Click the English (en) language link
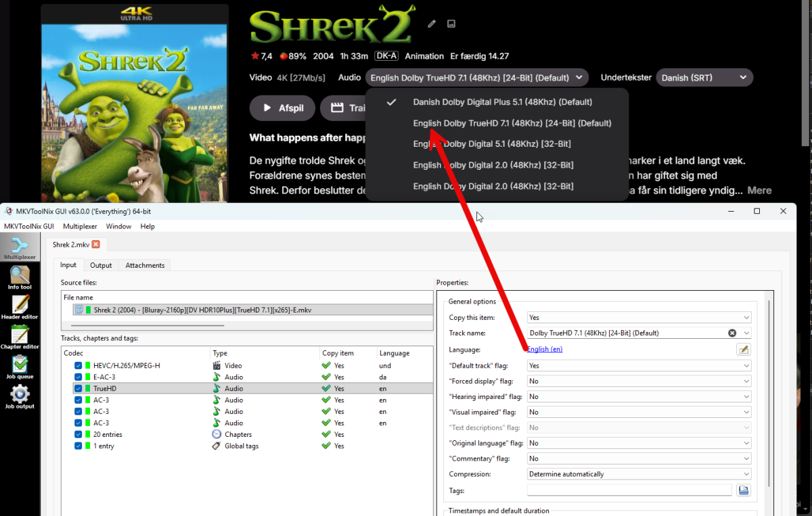 pos(545,350)
